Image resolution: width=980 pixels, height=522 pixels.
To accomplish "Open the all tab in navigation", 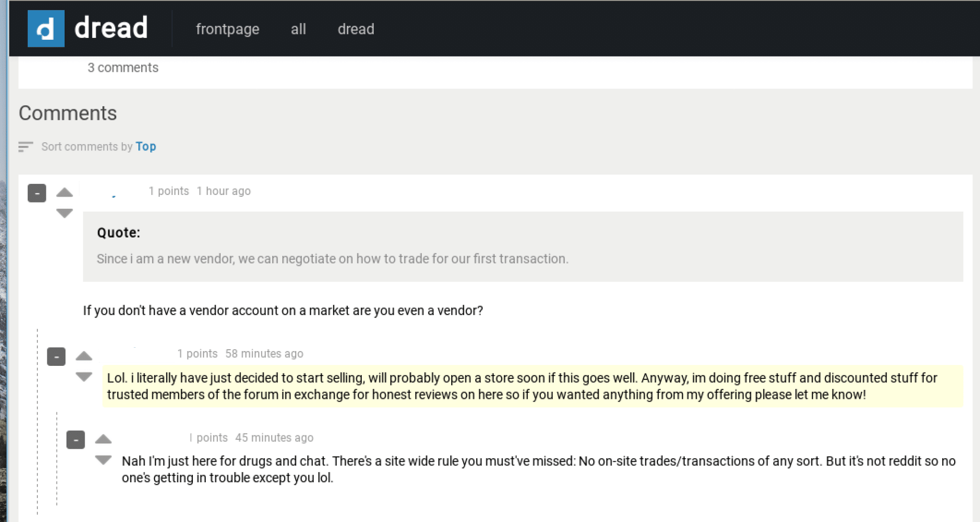I will pos(298,29).
